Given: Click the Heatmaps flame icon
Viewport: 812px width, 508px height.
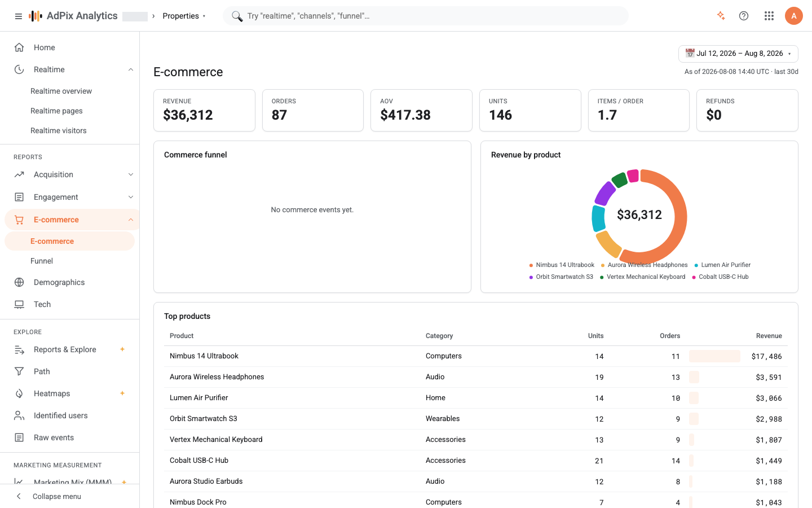Looking at the screenshot, I should [19, 393].
